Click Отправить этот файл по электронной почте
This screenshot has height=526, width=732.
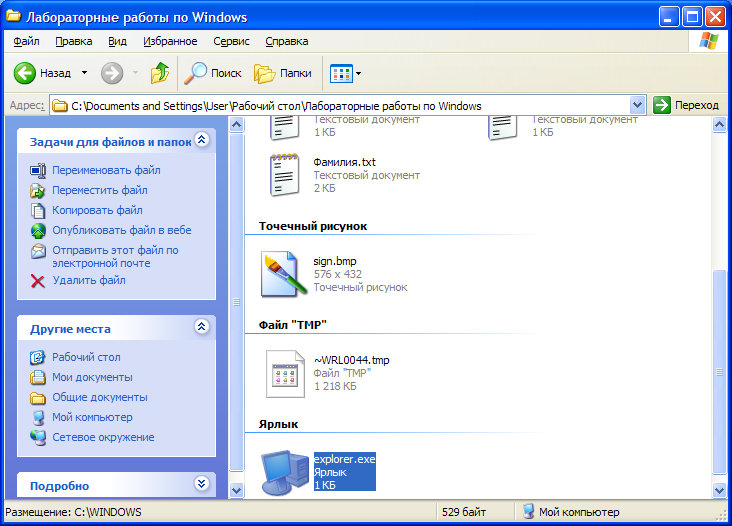tap(115, 257)
